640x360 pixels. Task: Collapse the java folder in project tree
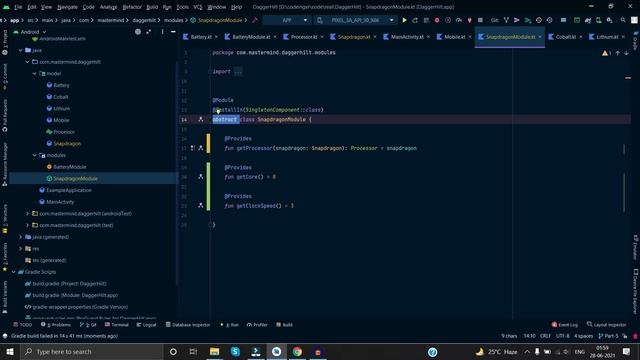coord(21,50)
